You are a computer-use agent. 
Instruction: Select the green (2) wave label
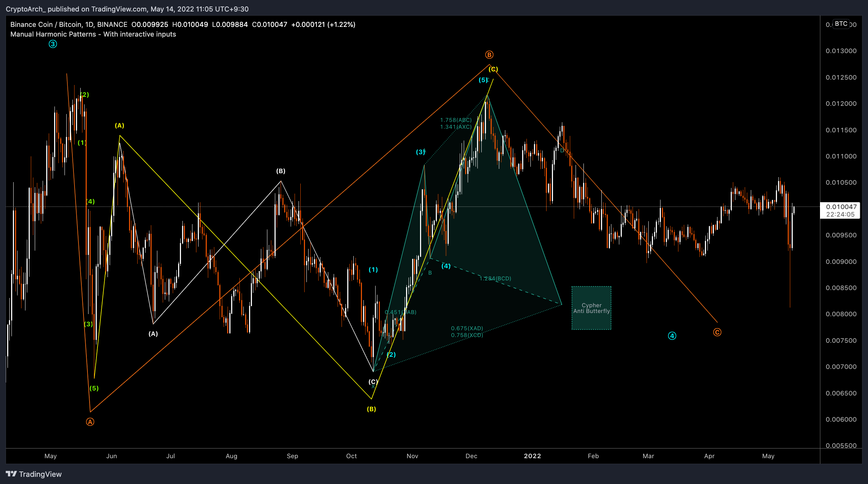tap(84, 95)
